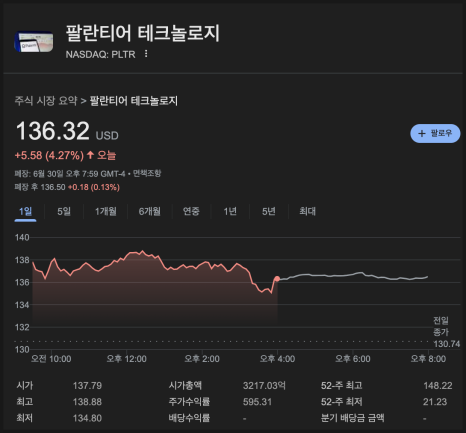
Task: Show the 1개월 chart range
Action: 106,211
